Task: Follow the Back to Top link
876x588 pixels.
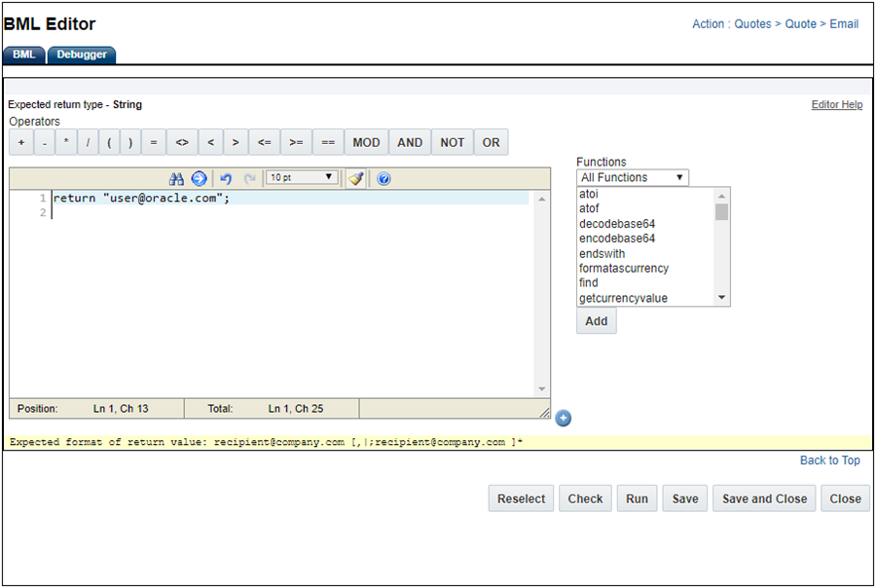Action: [829, 460]
